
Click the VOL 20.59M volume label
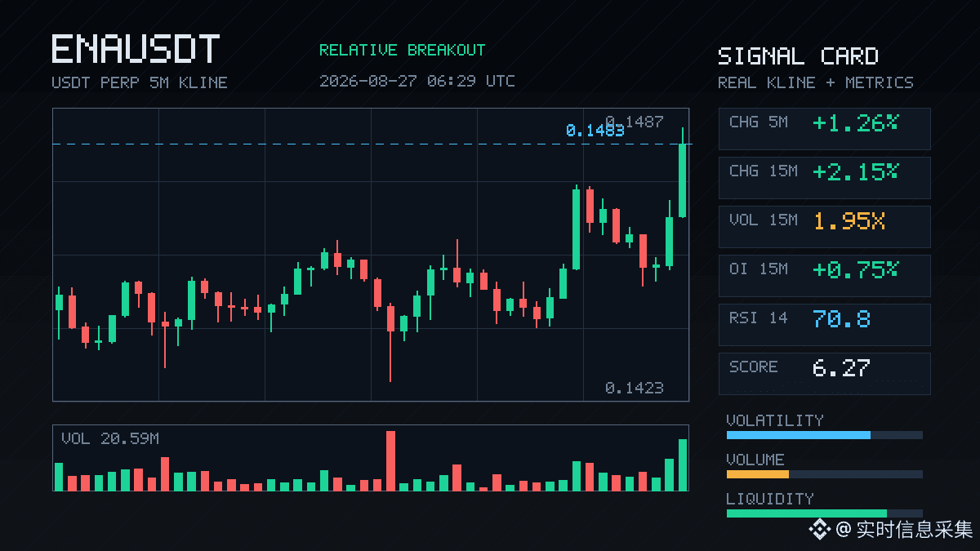pos(110,439)
